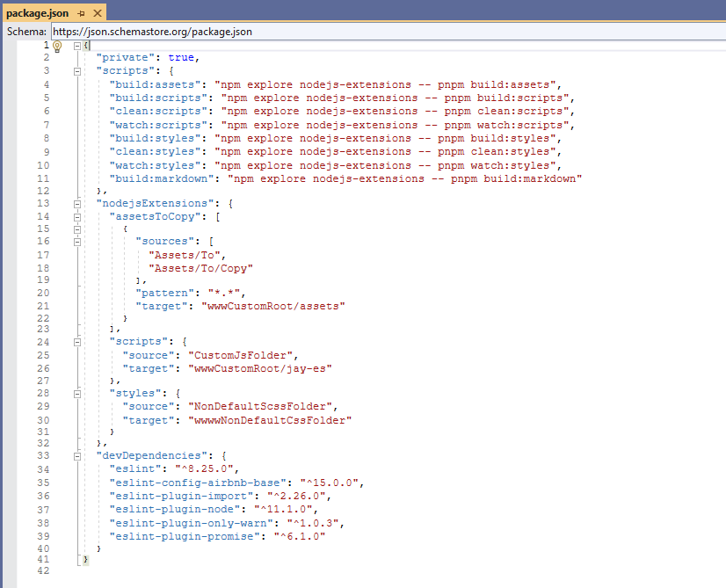This screenshot has width=726, height=588.
Task: Click the "eslint-plugin-only-warn" key
Action: pos(191,523)
